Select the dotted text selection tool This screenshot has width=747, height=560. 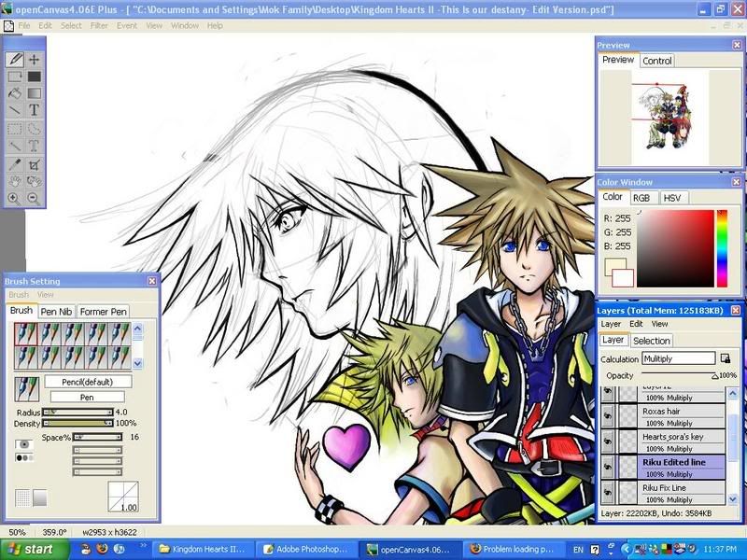(x=34, y=146)
